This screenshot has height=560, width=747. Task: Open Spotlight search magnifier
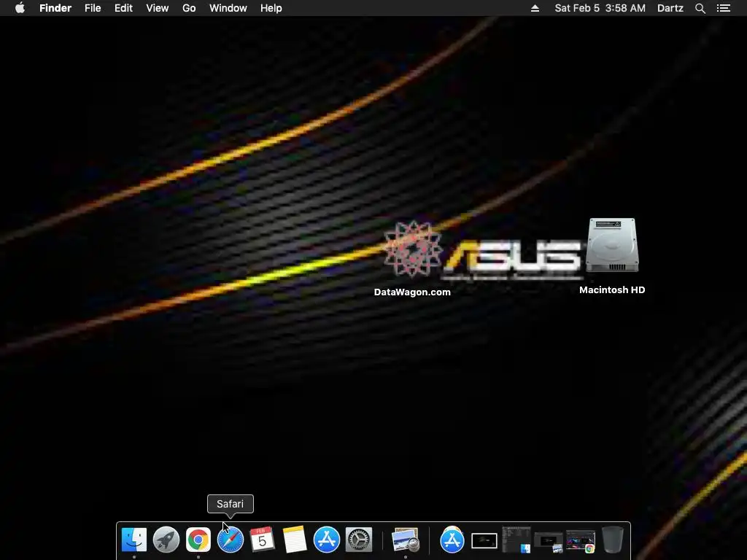pos(700,8)
